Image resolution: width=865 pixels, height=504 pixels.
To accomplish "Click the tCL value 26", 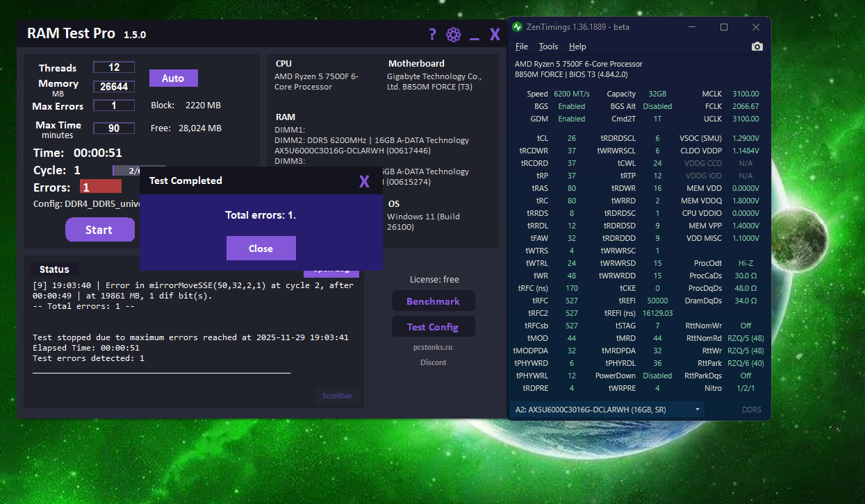I will coord(571,138).
